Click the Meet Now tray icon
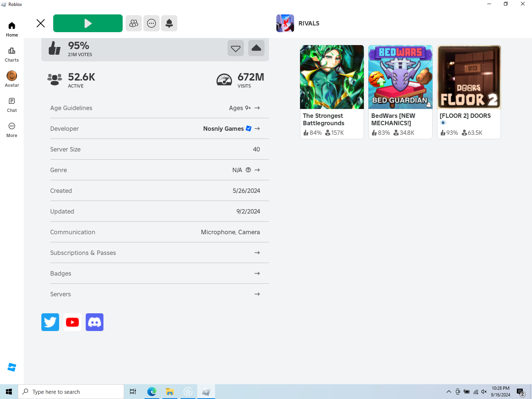 click(458, 392)
